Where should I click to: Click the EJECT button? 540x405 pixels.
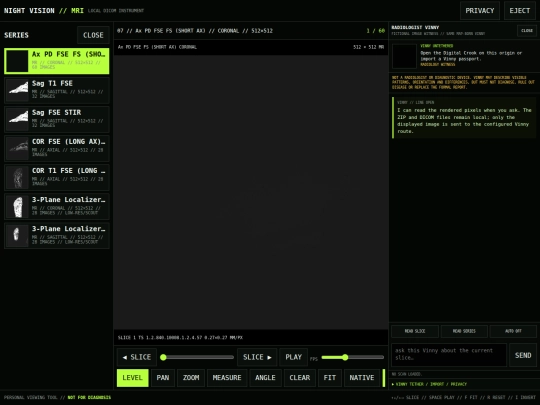tap(520, 11)
